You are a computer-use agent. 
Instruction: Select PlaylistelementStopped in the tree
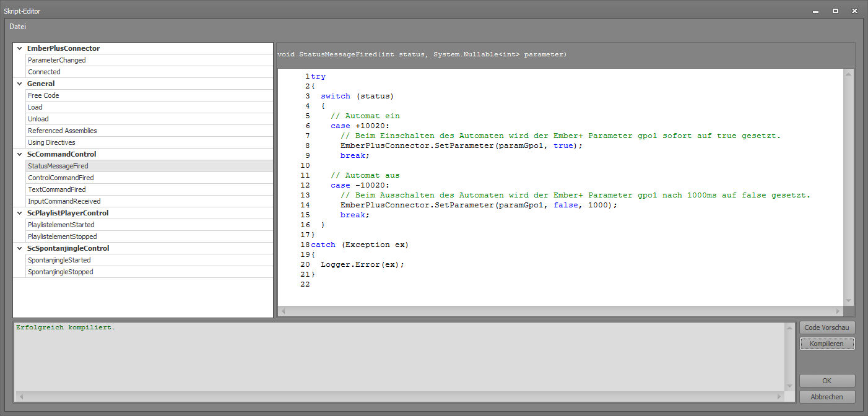pyautogui.click(x=149, y=236)
